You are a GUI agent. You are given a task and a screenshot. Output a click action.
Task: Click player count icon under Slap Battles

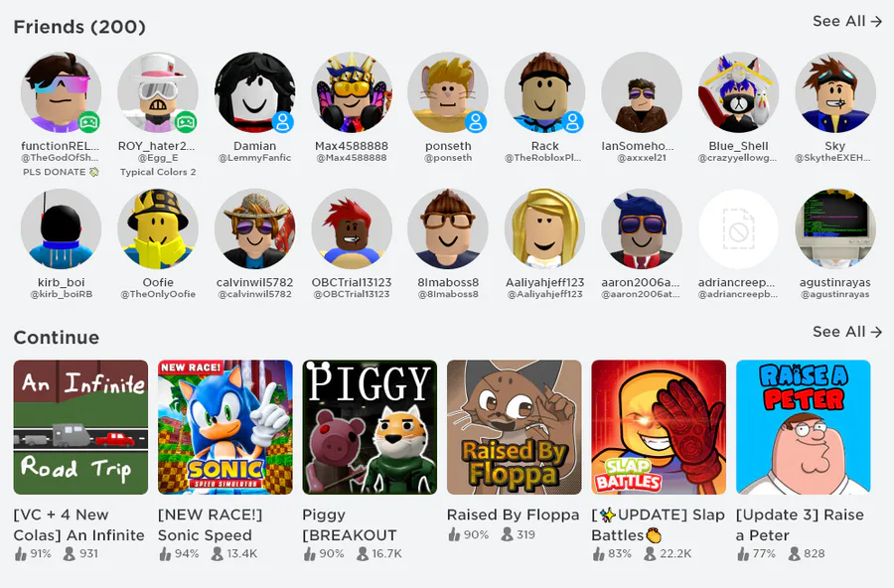pos(650,553)
